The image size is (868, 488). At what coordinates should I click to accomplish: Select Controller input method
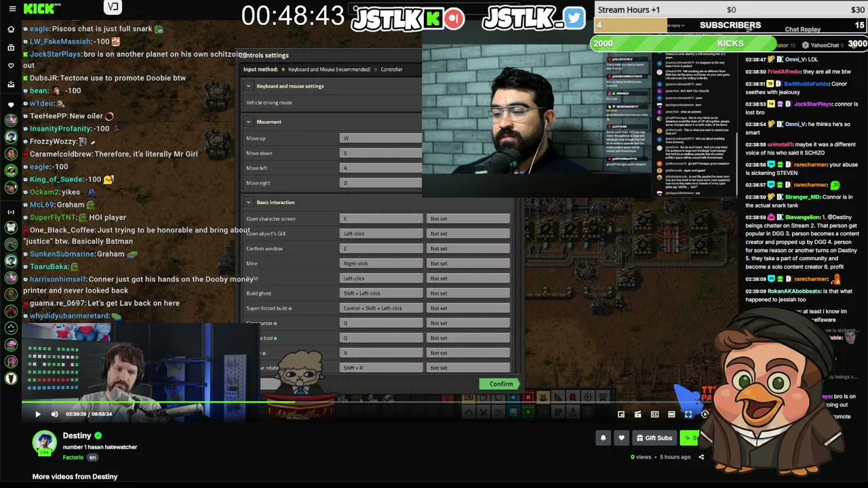[388, 69]
